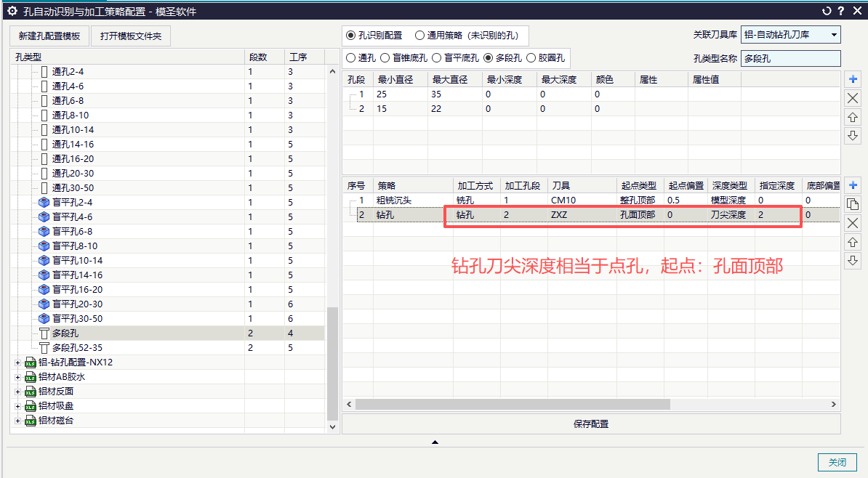
Task: Expand 铝-钻孔配置-NX12 tree node
Action: click(17, 363)
